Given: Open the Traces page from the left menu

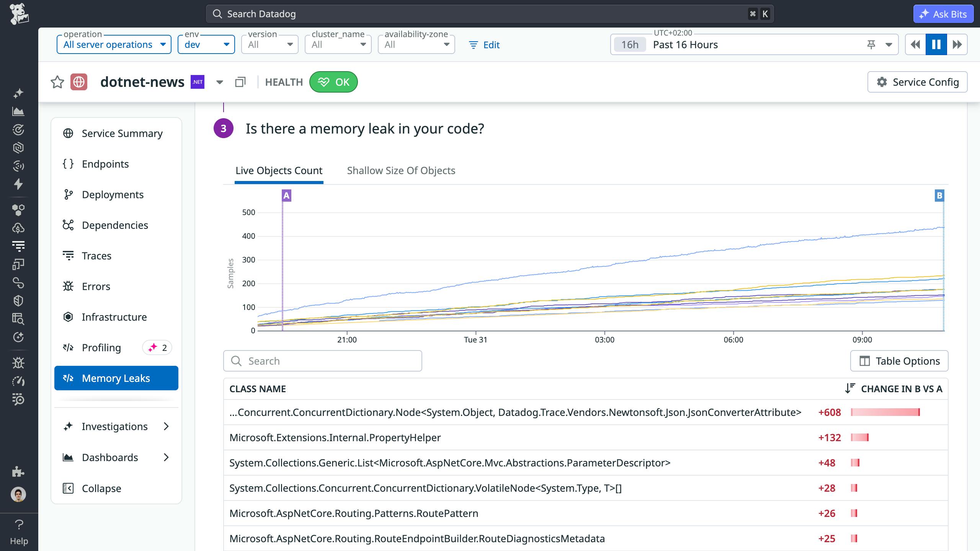Looking at the screenshot, I should click(x=96, y=256).
